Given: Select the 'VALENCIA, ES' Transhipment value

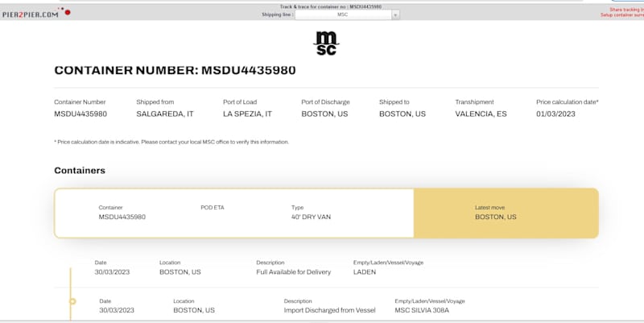Looking at the screenshot, I should (481, 114).
